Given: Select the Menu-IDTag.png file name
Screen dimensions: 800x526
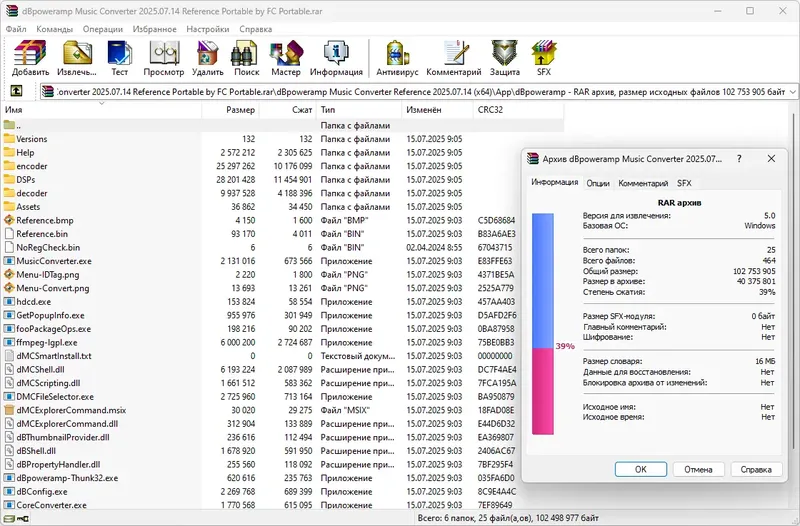Looking at the screenshot, I should point(48,274).
